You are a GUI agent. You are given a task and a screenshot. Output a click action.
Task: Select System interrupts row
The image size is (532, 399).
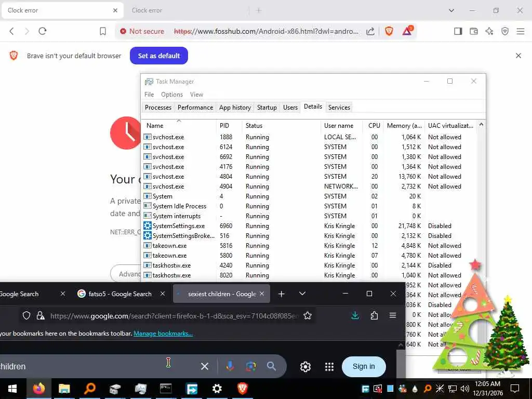pyautogui.click(x=310, y=216)
